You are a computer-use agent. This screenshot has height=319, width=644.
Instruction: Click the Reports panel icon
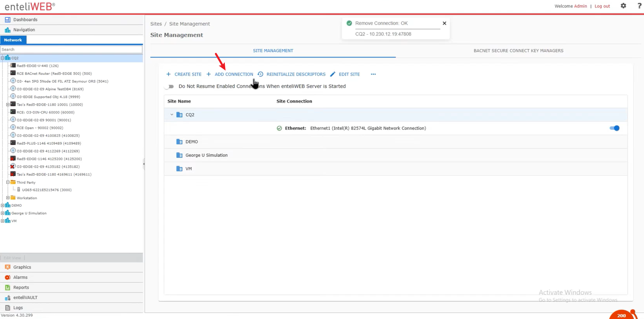click(7, 287)
